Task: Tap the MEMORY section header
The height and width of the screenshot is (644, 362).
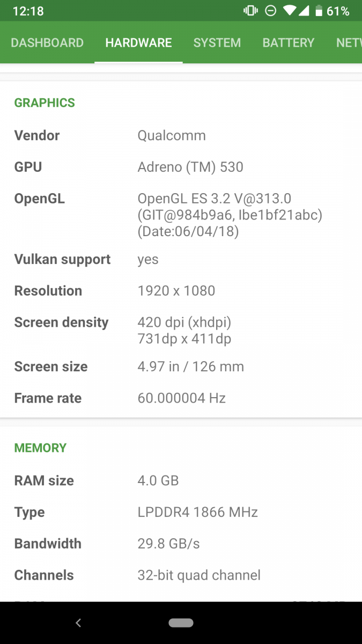Action: pyautogui.click(x=40, y=448)
